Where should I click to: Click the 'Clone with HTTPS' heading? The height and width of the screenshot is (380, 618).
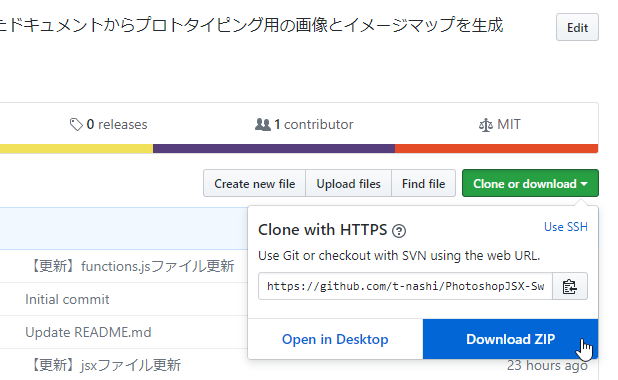point(322,229)
